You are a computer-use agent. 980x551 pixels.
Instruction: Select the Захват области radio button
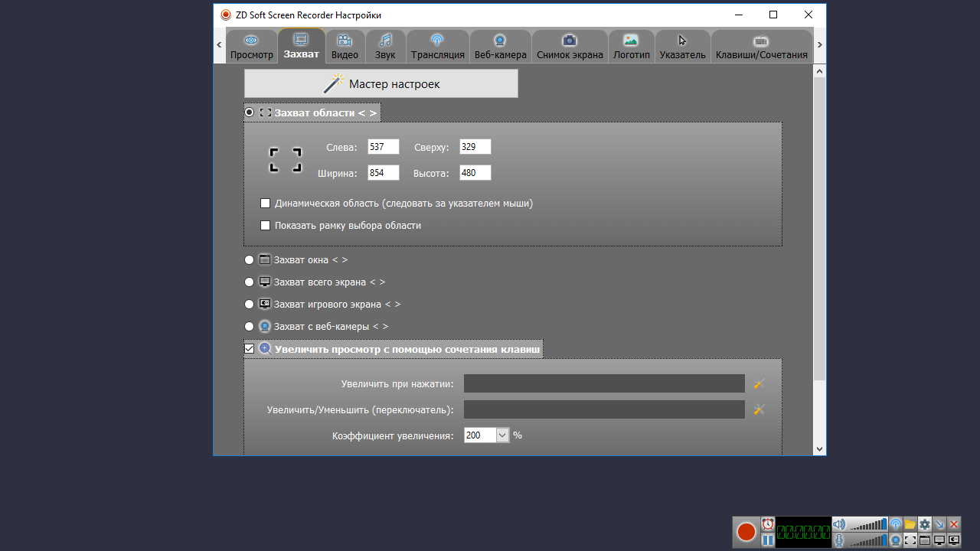pos(250,112)
